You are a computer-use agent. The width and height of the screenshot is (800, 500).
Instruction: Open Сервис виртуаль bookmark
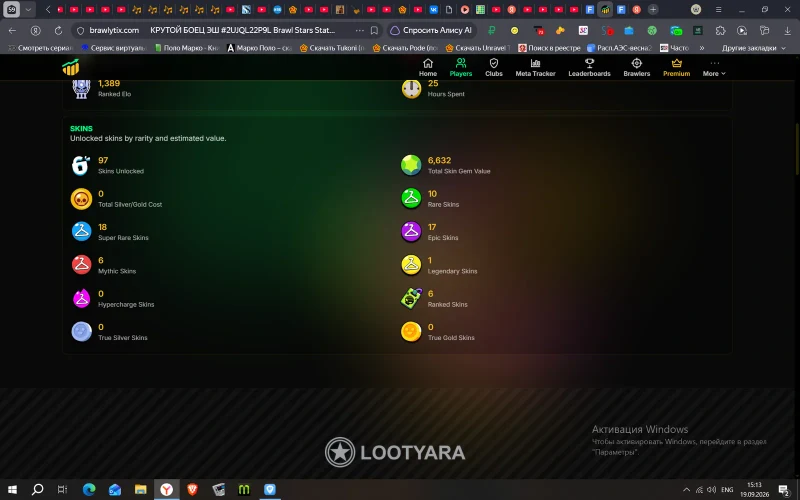[114, 48]
